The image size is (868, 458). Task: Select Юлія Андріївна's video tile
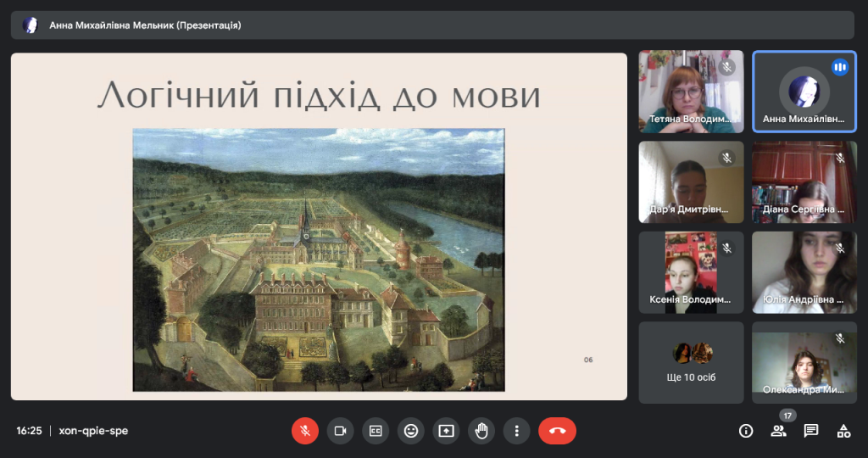804,272
